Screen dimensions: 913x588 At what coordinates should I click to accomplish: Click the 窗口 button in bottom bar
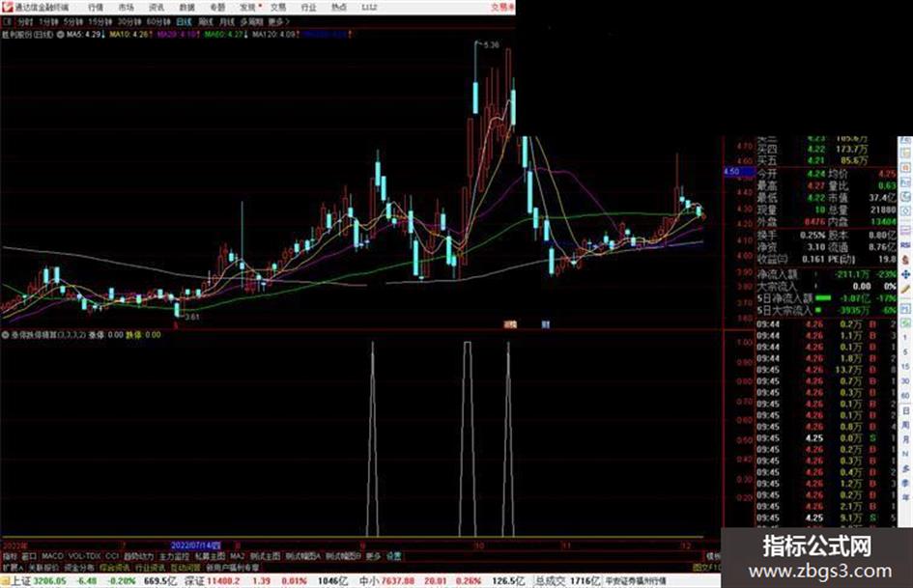pyautogui.click(x=29, y=556)
